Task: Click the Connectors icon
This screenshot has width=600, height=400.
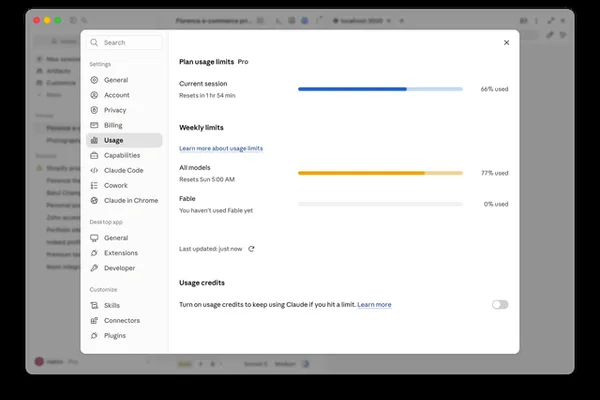Action: pos(94,320)
